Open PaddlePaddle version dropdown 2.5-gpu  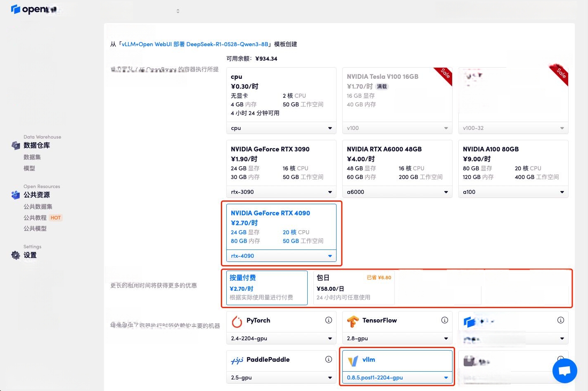coord(281,377)
